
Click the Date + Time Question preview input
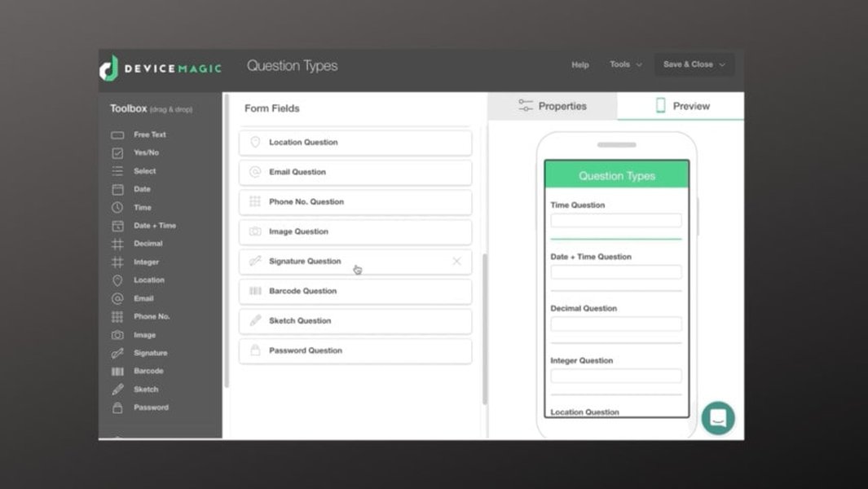(616, 272)
